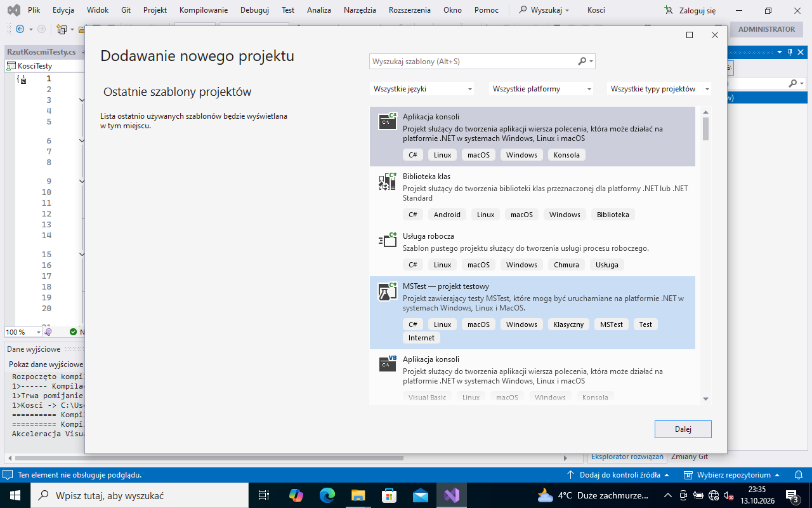Open Copilot from the taskbar
Viewport: 812px width, 508px height.
point(296,495)
